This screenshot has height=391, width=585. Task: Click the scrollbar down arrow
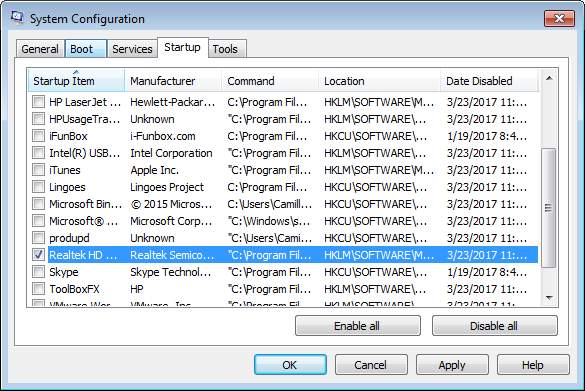[549, 298]
